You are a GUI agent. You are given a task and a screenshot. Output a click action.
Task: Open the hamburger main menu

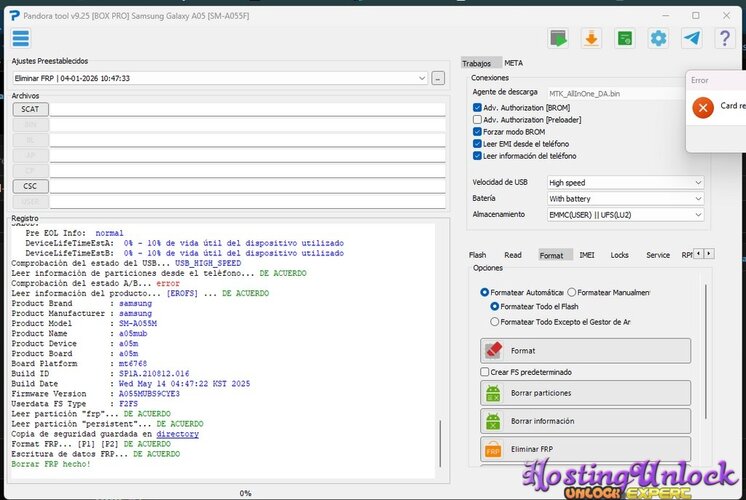[x=20, y=38]
